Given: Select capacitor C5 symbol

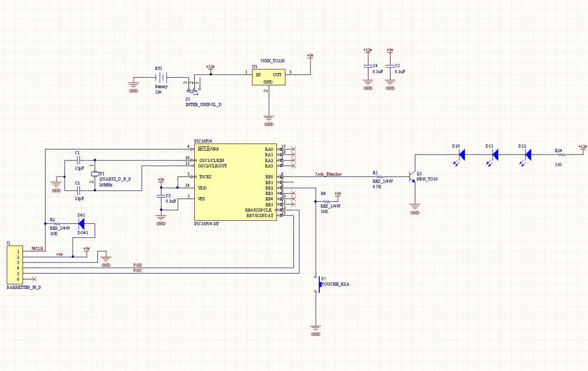Looking at the screenshot, I should pos(390,66).
